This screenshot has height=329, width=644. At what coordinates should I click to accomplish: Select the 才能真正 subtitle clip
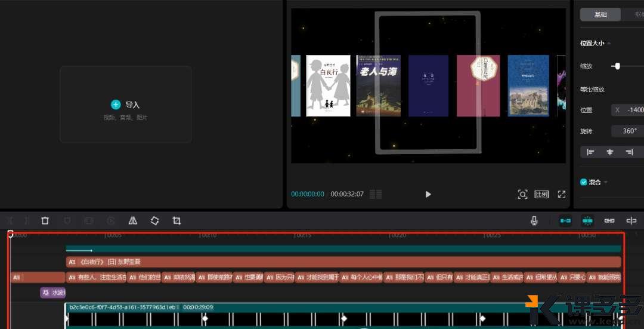click(x=472, y=277)
